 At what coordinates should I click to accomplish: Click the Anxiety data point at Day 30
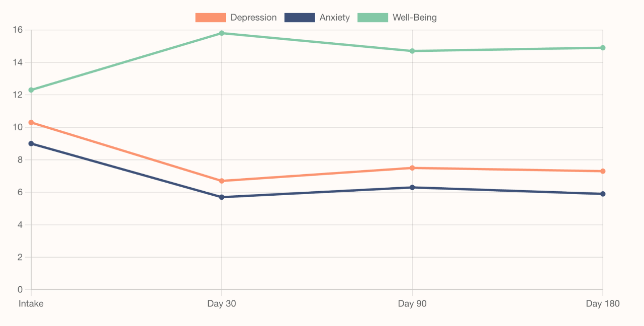click(x=222, y=197)
